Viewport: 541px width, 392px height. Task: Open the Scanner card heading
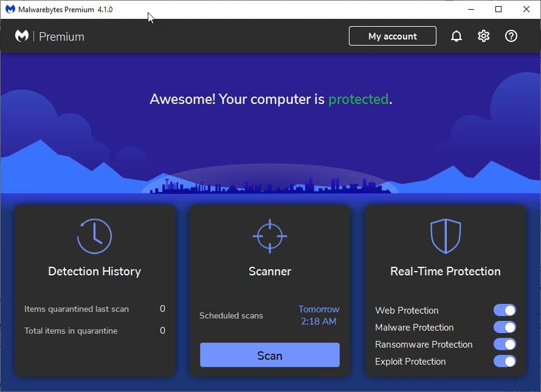pyautogui.click(x=270, y=272)
